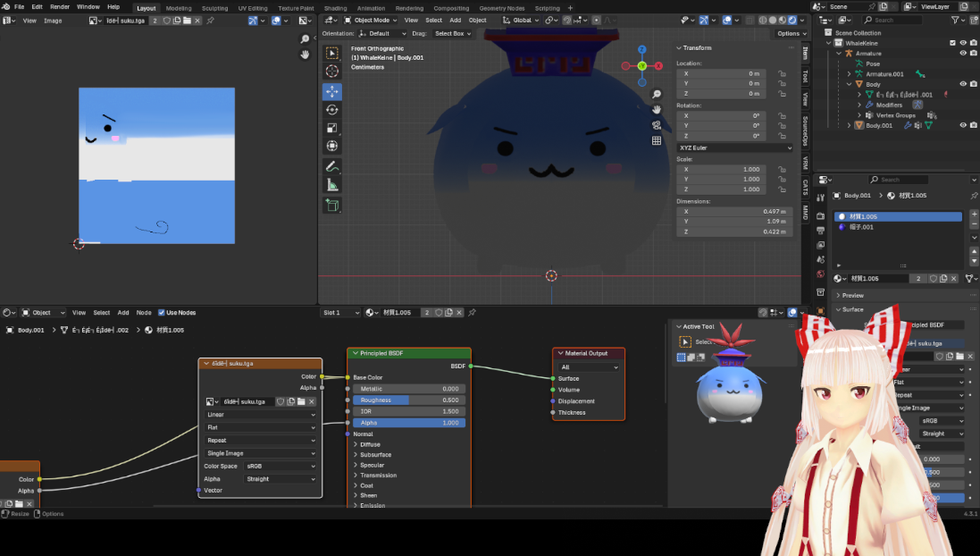The image size is (980, 556).
Task: Select the Move tool in viewport toolbar
Action: (x=332, y=91)
